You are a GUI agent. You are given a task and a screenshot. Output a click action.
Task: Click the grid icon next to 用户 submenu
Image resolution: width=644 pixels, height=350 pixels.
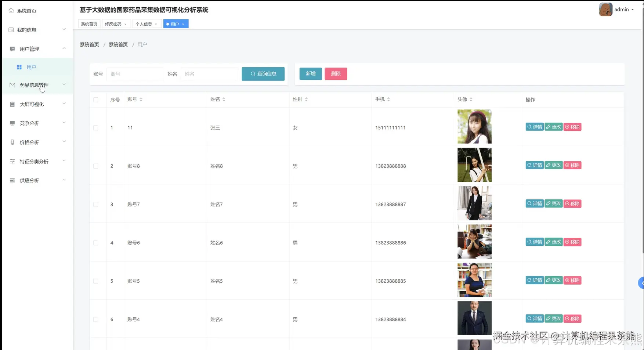19,67
